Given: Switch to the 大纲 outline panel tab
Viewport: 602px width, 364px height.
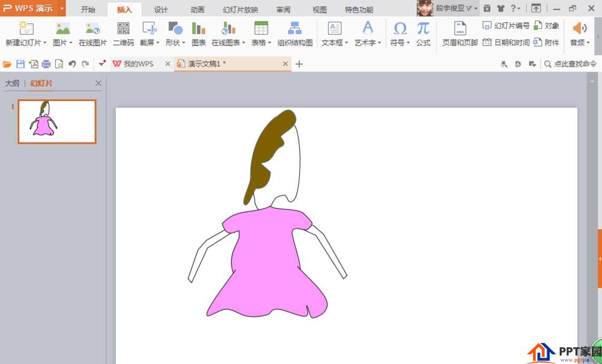Looking at the screenshot, I should [12, 84].
